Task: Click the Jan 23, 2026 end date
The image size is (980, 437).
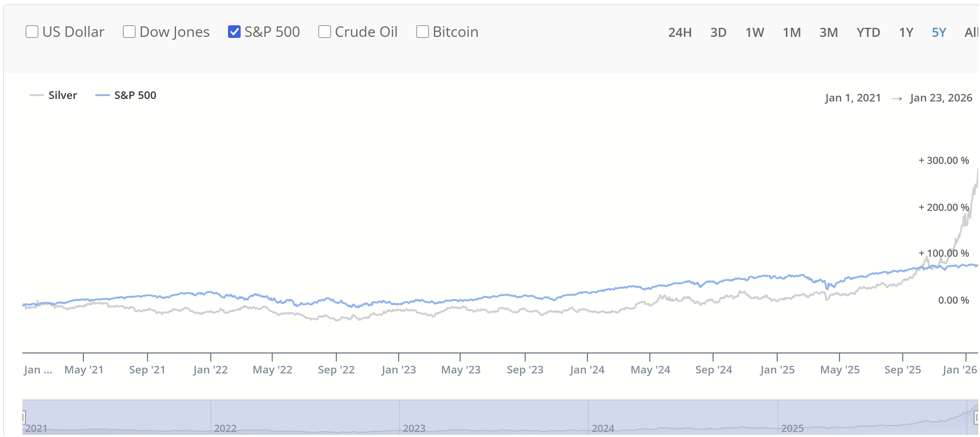Action: click(x=941, y=98)
